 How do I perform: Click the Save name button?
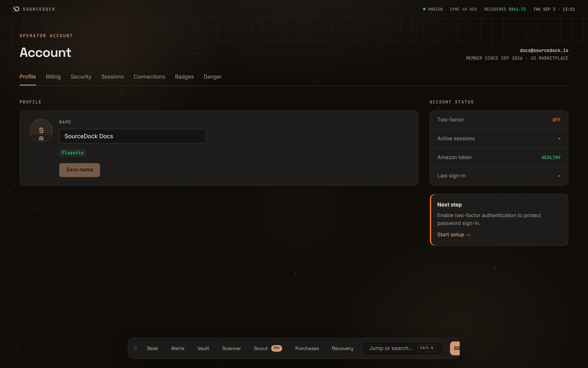80,170
